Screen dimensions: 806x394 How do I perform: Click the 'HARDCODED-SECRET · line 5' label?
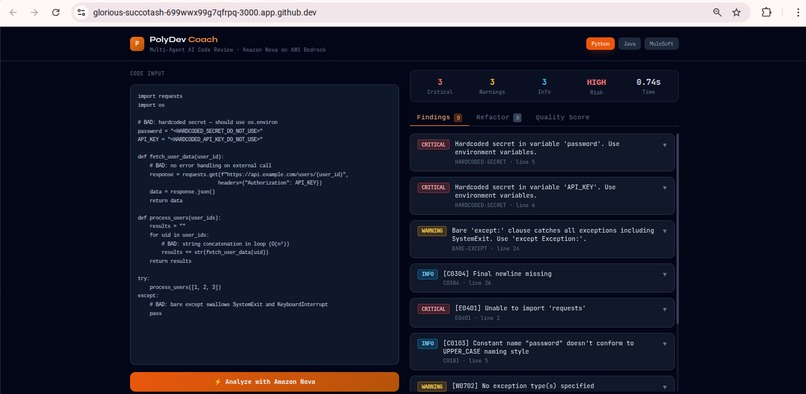(494, 162)
